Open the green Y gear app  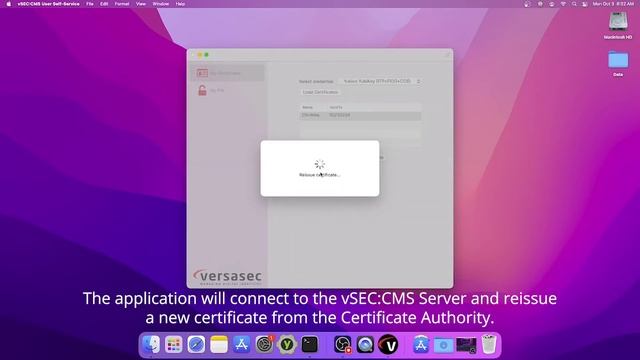coord(287,344)
